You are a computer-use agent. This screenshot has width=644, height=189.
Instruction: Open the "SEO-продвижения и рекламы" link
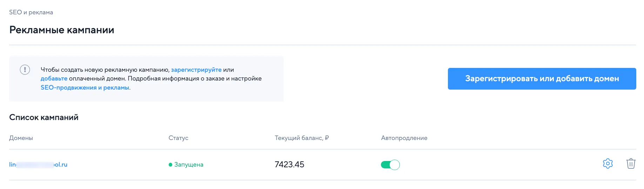pyautogui.click(x=85, y=87)
